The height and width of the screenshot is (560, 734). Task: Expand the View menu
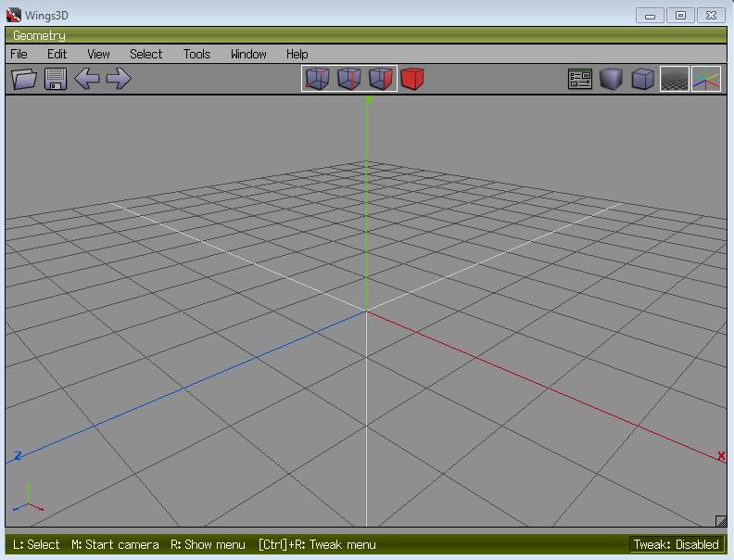pos(98,54)
